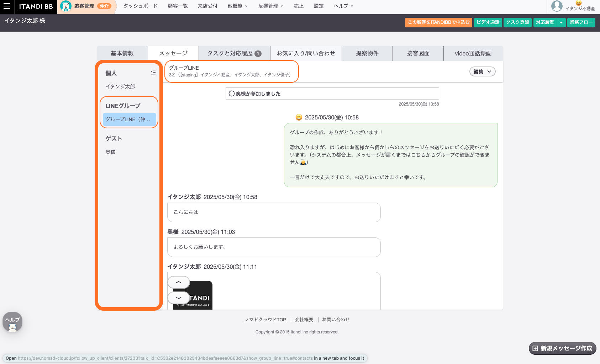Click the 対応履歴 button
The height and width of the screenshot is (364, 600).
(x=545, y=22)
